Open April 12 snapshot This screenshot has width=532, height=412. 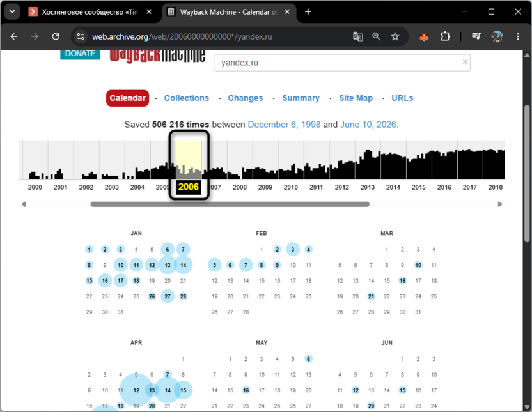(x=136, y=390)
